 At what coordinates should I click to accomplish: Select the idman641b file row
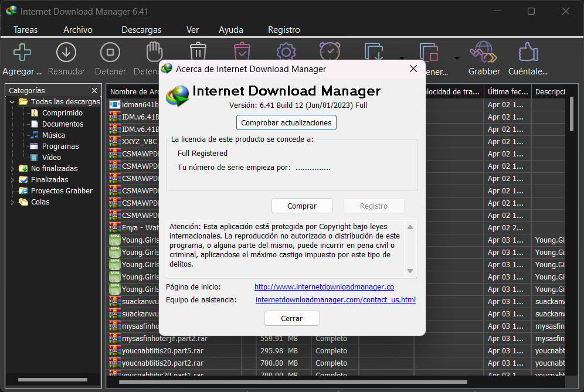pyautogui.click(x=134, y=105)
